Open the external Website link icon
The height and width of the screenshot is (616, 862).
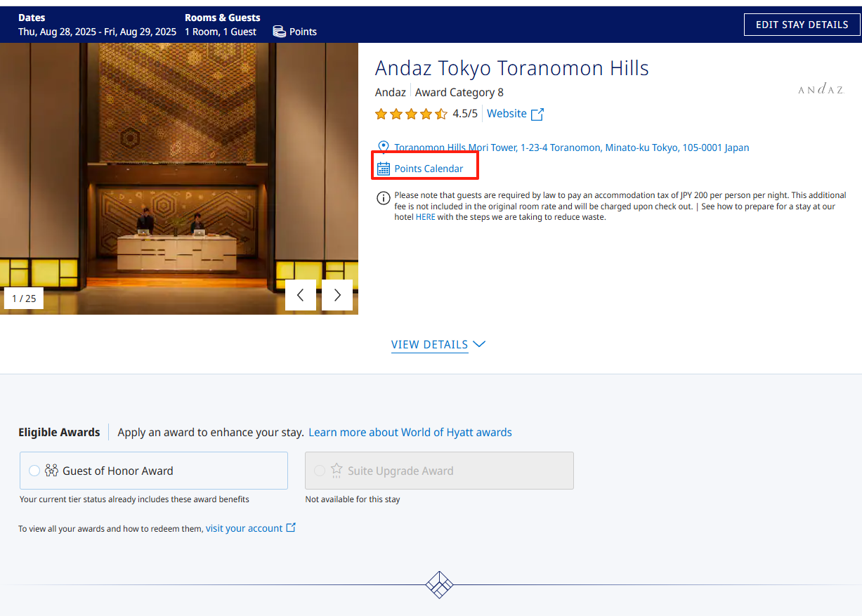[x=537, y=114]
